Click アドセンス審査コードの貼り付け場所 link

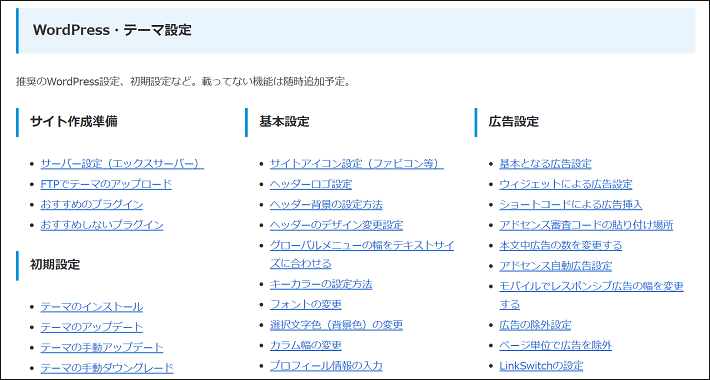click(586, 225)
